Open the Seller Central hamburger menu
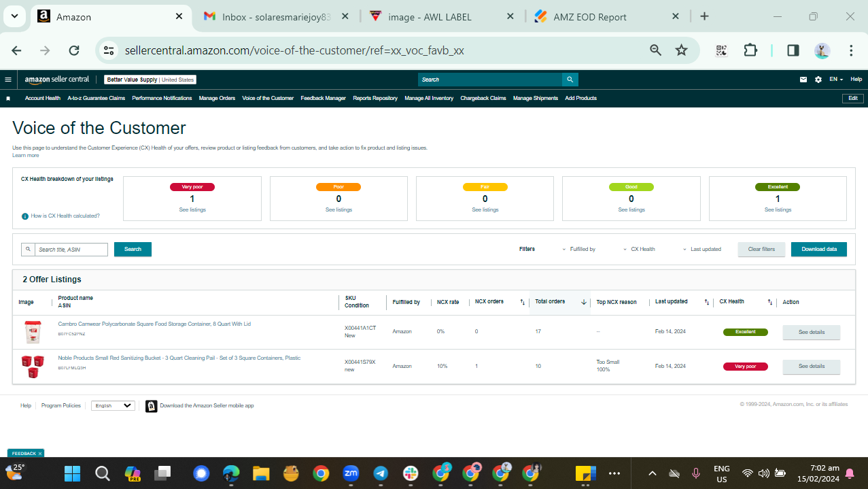This screenshot has width=868, height=489. tap(8, 80)
